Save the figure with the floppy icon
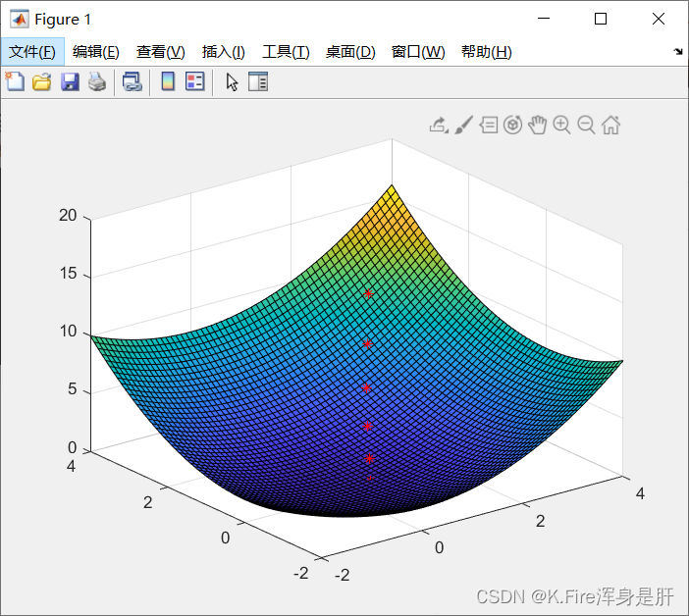This screenshot has width=689, height=616. [70, 82]
